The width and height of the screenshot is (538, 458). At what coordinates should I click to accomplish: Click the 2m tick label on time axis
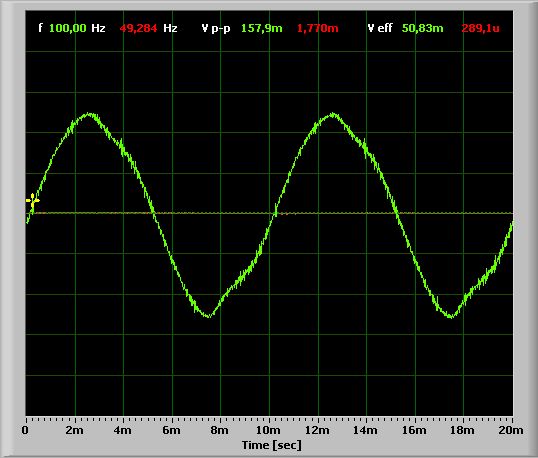[74, 430]
